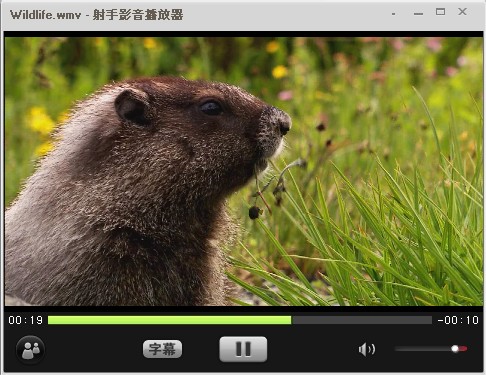Jump to the far end of progress bar

431,320
